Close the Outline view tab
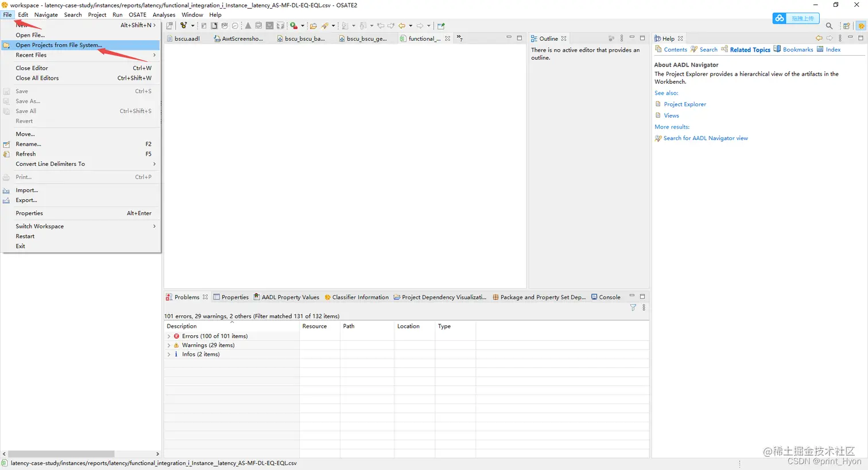868x470 pixels. 564,38
